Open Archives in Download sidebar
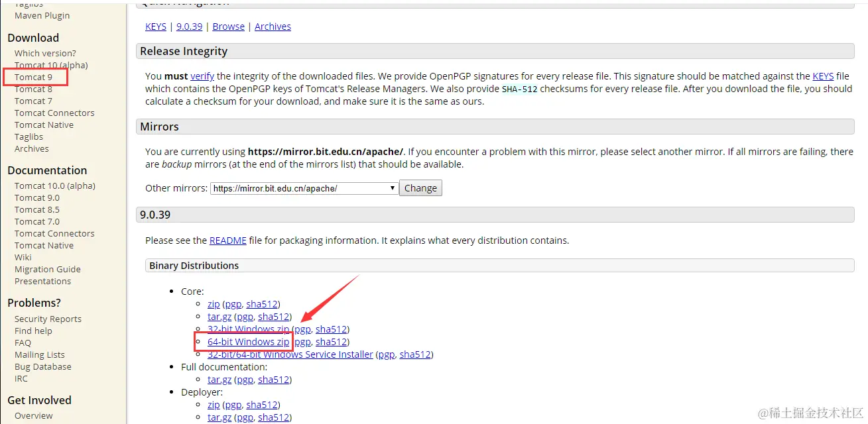 32,148
